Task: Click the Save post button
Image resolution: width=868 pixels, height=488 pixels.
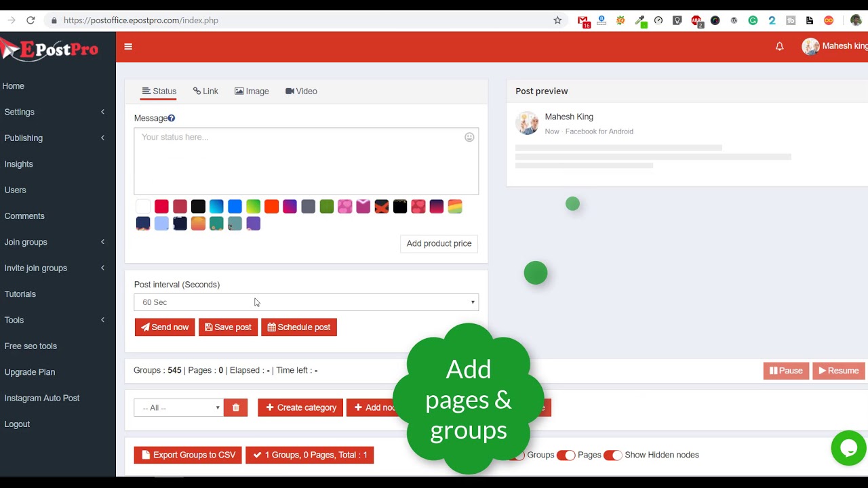Action: [228, 327]
